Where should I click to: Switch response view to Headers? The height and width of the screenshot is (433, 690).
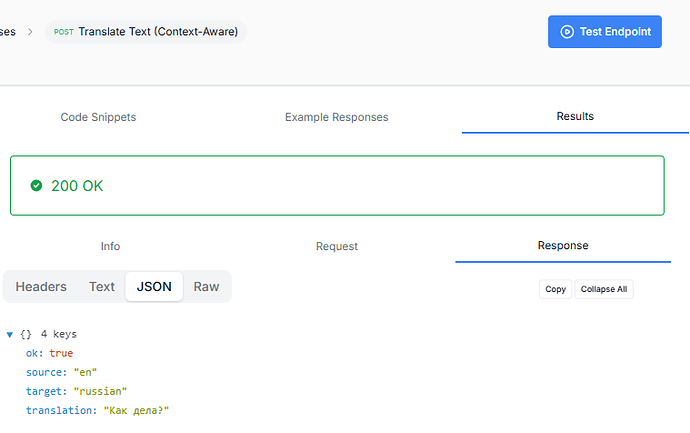[x=41, y=286]
